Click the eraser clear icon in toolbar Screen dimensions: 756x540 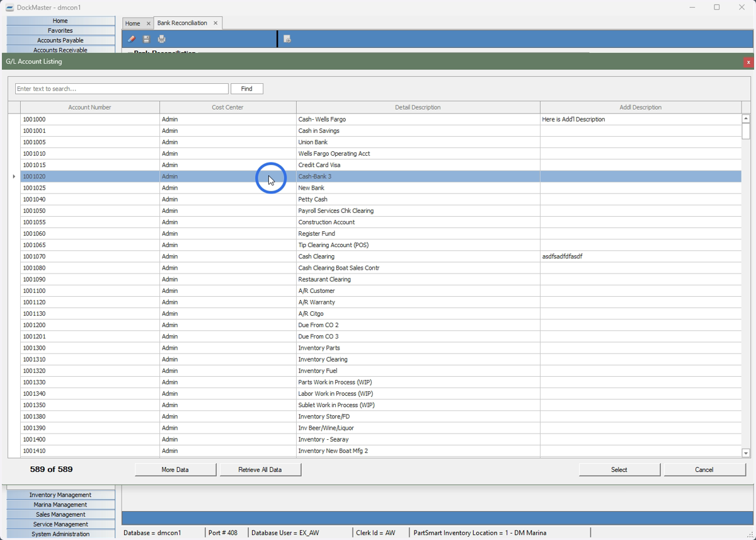(131, 39)
